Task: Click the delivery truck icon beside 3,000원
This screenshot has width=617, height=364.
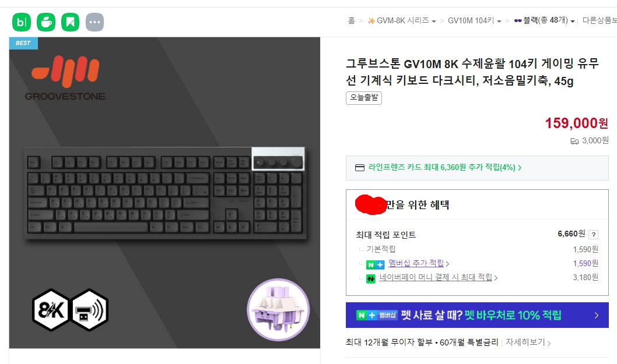Action: (x=574, y=141)
